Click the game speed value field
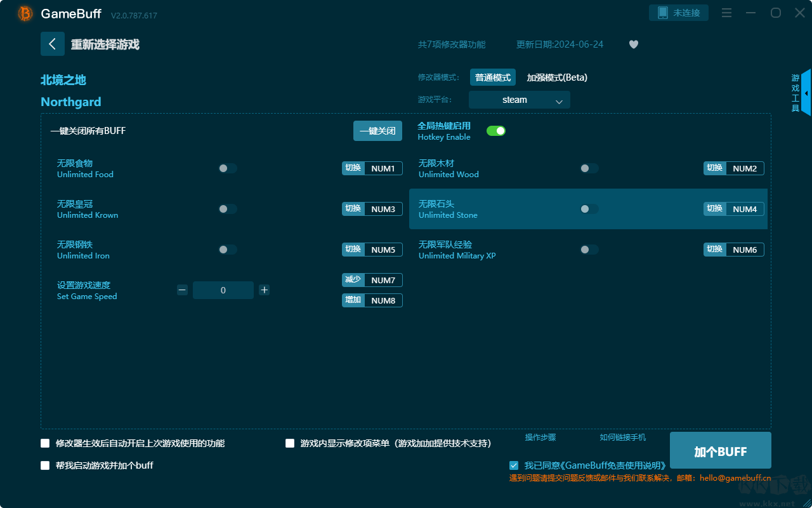 click(223, 290)
